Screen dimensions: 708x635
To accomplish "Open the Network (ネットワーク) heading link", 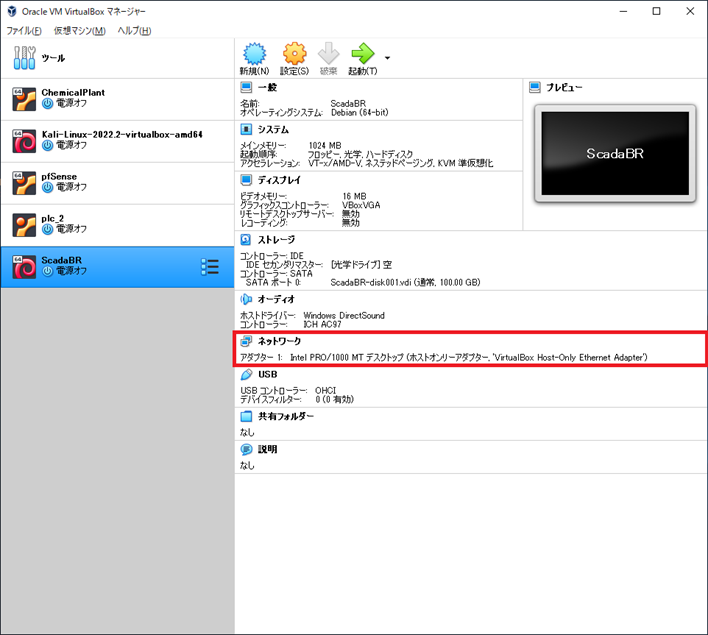I will pyautogui.click(x=279, y=341).
